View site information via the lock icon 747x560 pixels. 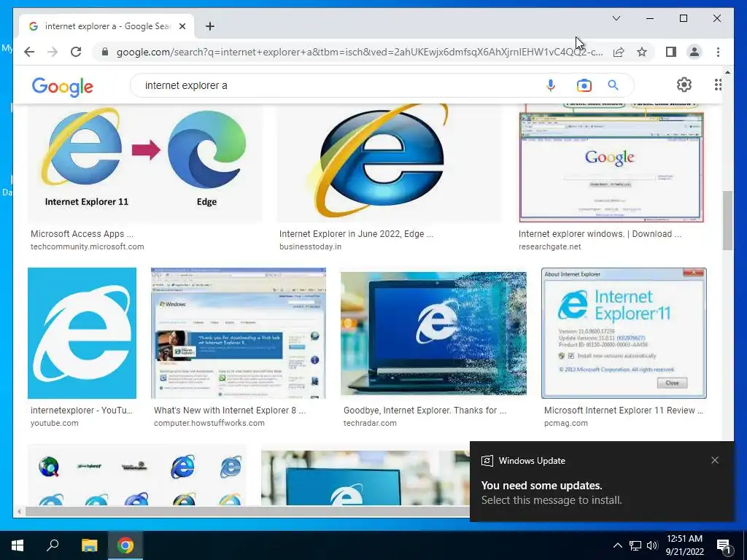click(x=105, y=52)
